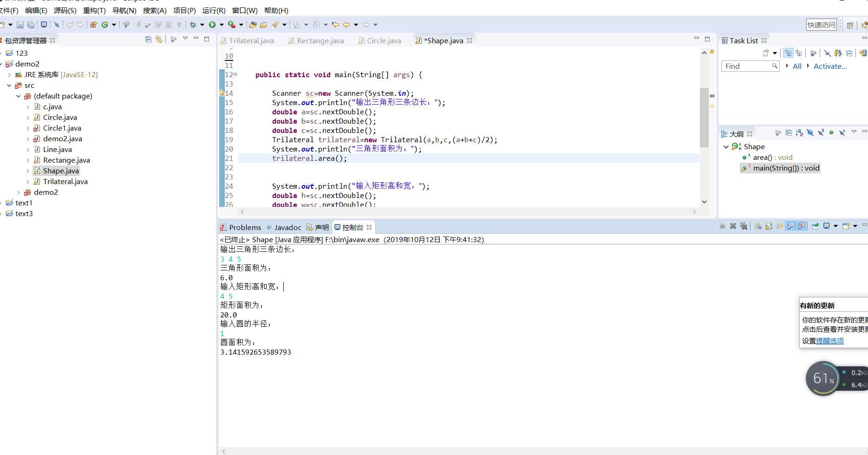Click the Save icon in toolbar
This screenshot has height=455, width=868.
[x=20, y=25]
